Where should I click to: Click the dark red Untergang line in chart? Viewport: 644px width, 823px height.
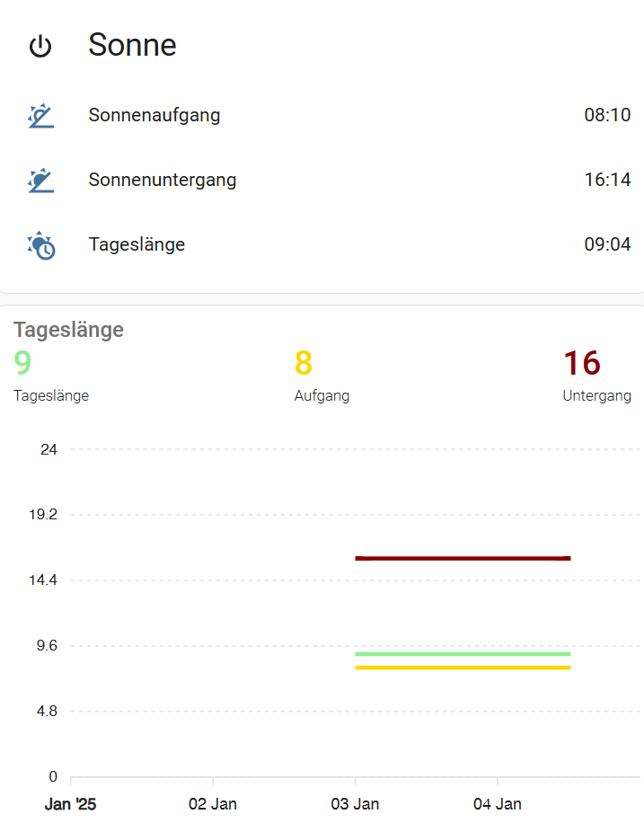point(463,558)
